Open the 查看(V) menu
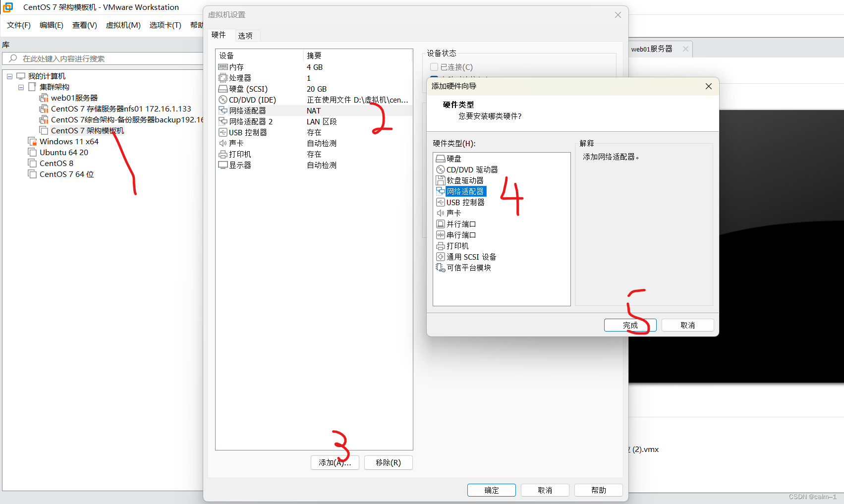Screen dimensions: 844x504 click(85, 25)
